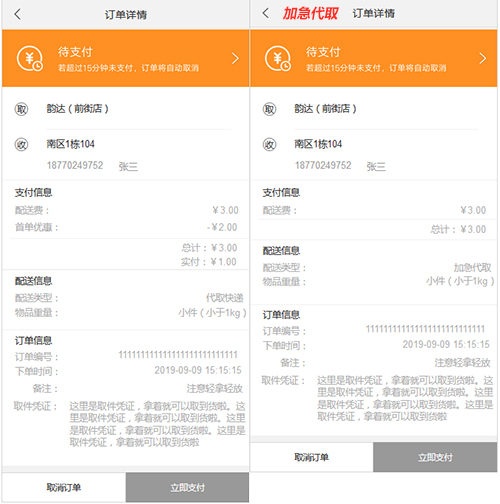Go back from the urgent pickup order screen
This screenshot has height=504, width=500.
pyautogui.click(x=265, y=13)
